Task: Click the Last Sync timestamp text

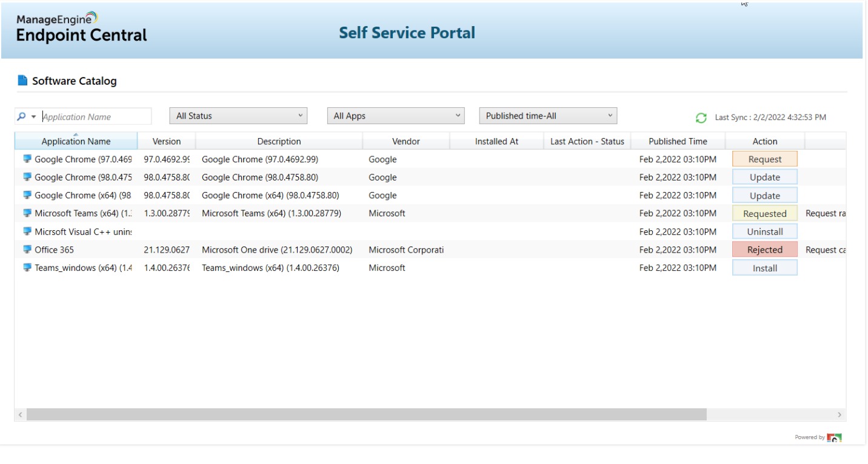Action: [x=770, y=118]
